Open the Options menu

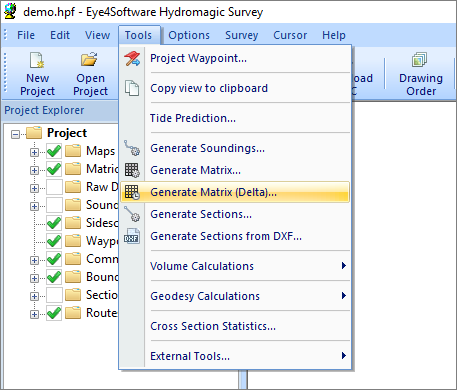[189, 35]
